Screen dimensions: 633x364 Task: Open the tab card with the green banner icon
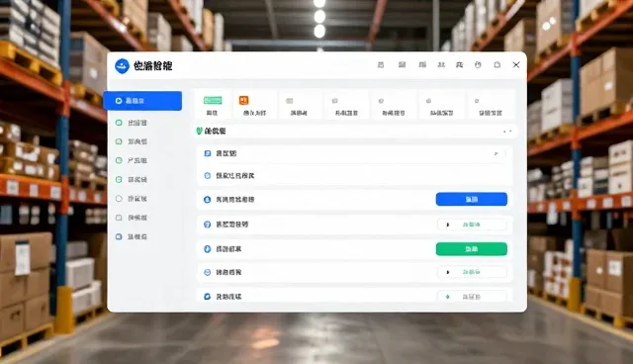pos(213,105)
